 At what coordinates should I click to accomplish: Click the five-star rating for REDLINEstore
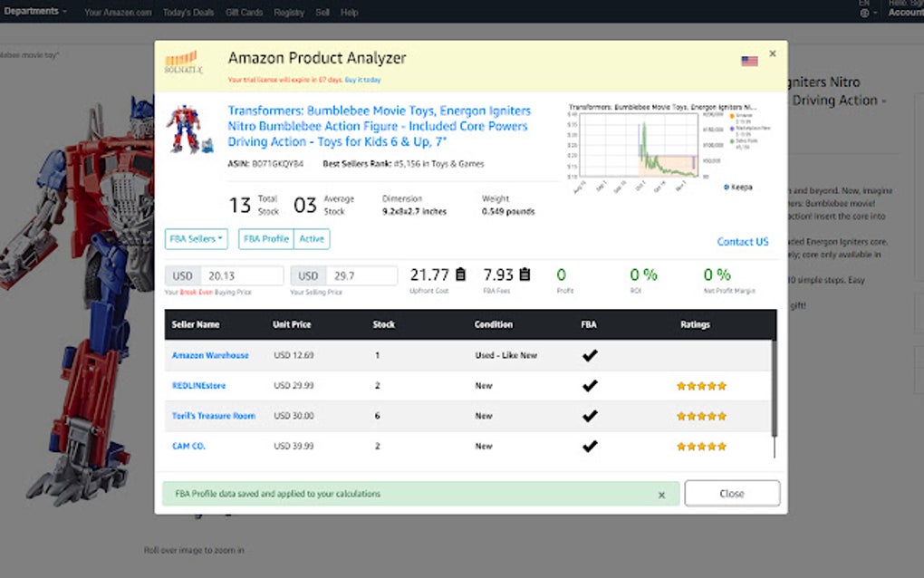pos(701,385)
